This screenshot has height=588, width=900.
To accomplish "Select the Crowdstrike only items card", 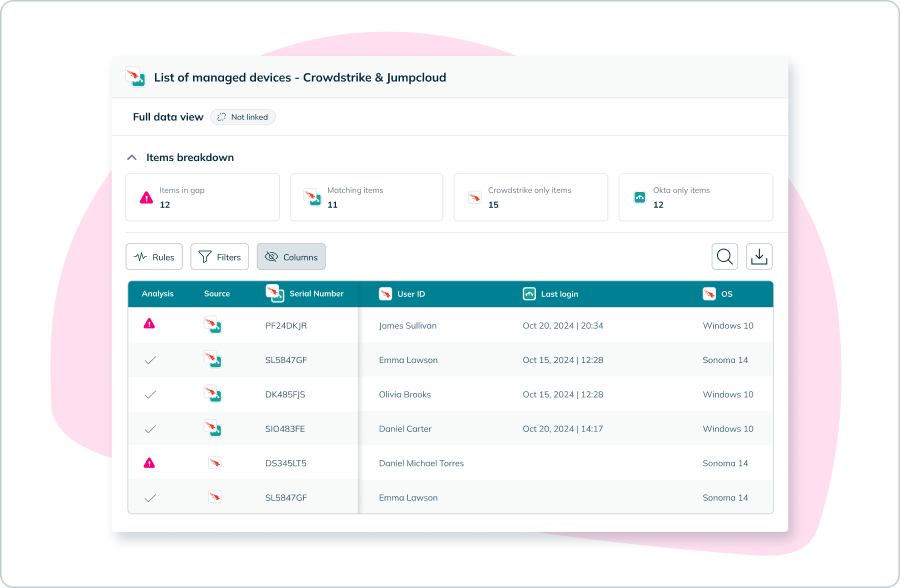I will (x=530, y=198).
